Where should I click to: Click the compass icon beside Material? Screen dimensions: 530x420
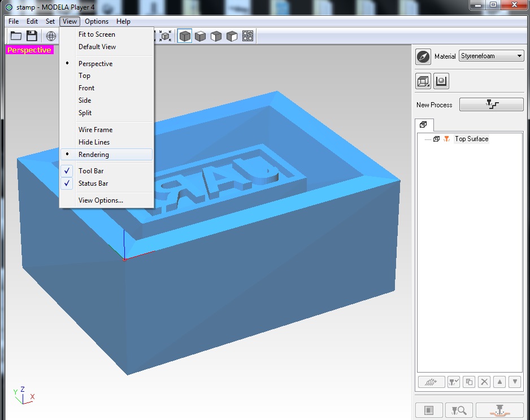[423, 56]
